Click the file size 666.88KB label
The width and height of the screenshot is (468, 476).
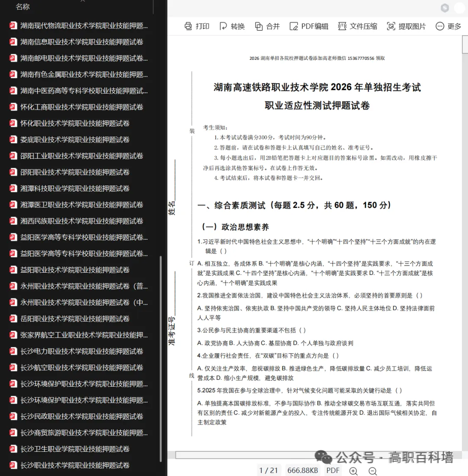tap(302, 470)
